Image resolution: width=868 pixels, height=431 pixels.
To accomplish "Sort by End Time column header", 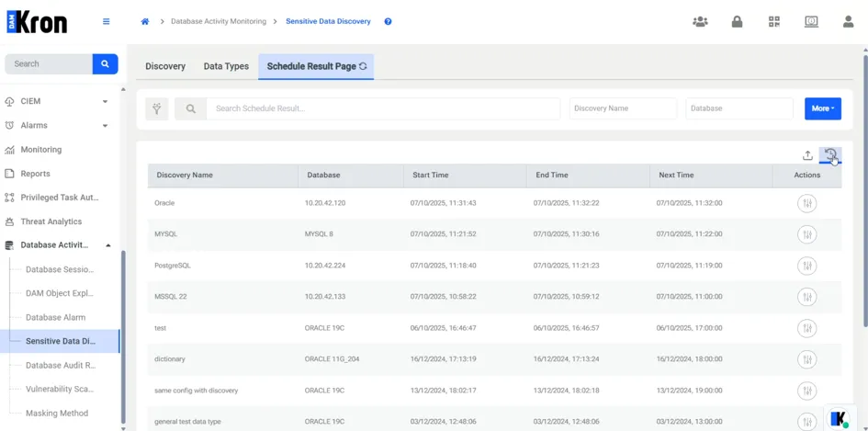I will [x=588, y=175].
